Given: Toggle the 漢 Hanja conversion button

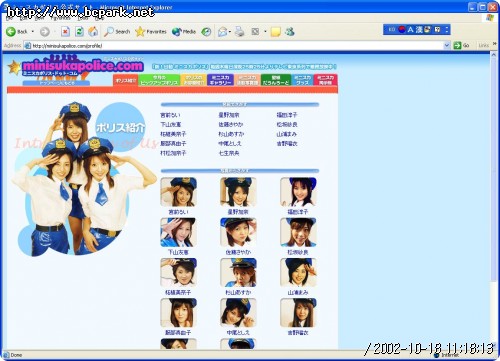Looking at the screenshot, I should click(419, 30).
